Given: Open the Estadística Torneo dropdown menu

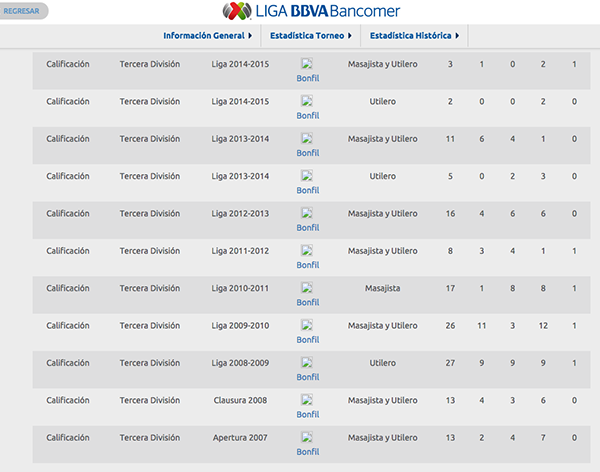Looking at the screenshot, I should pos(312,36).
